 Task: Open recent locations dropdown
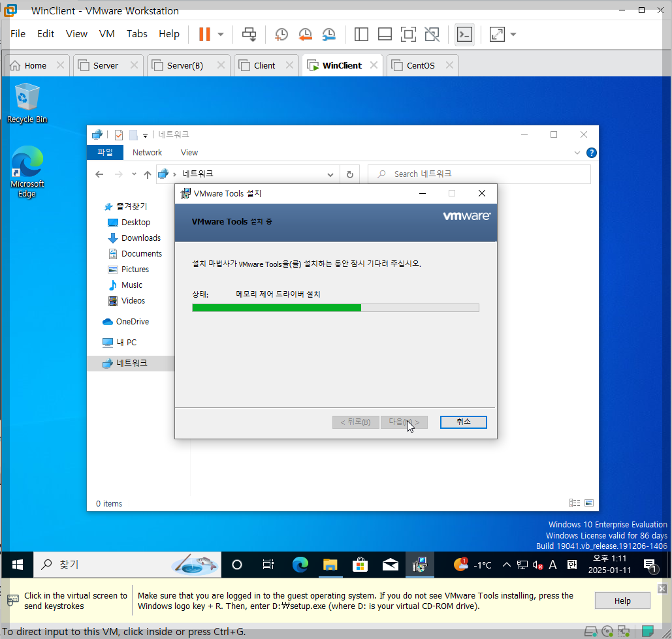point(134,174)
